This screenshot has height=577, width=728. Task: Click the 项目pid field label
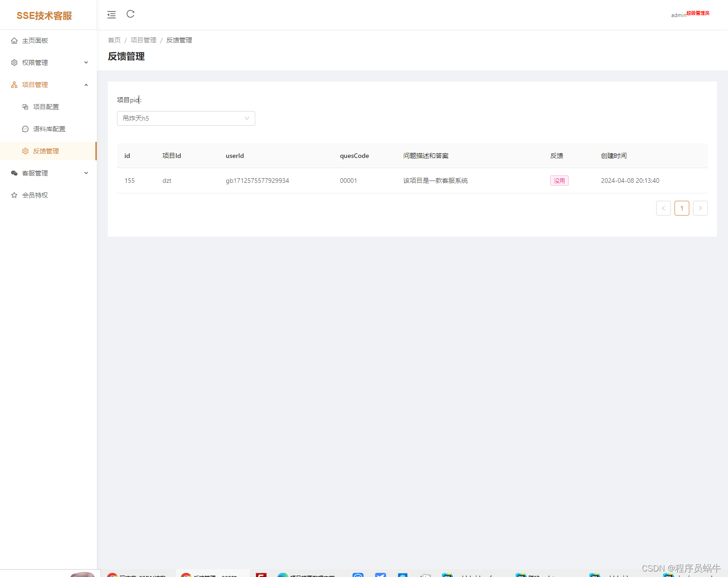point(129,100)
